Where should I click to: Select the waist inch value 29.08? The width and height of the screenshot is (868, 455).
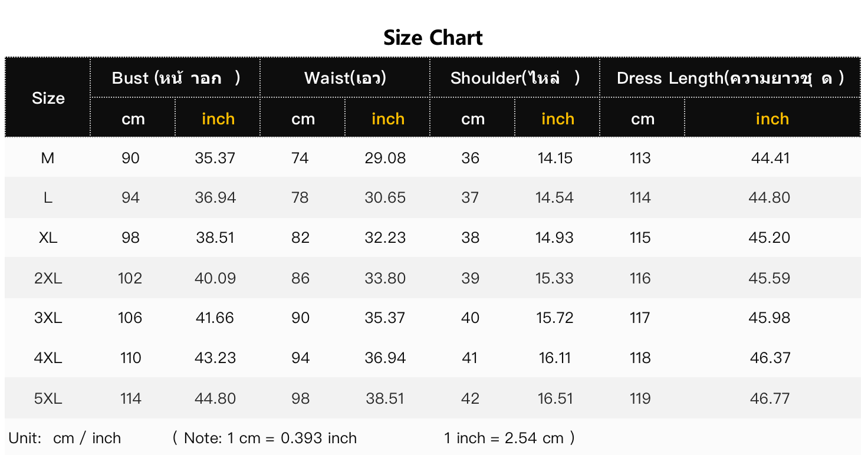click(385, 158)
